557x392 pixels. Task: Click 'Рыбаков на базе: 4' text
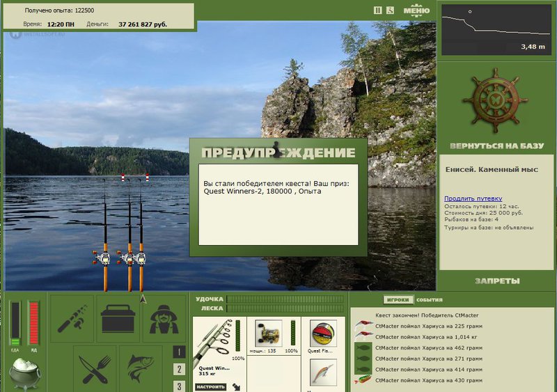tap(471, 219)
